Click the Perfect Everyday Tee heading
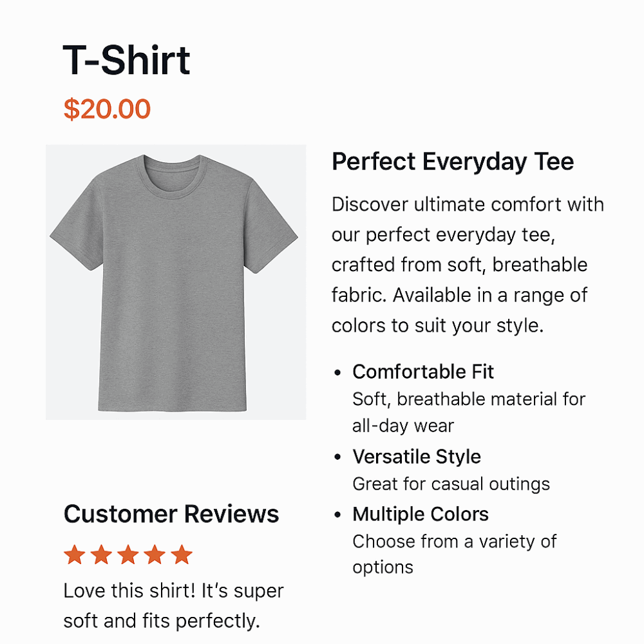The width and height of the screenshot is (644, 644). [453, 162]
